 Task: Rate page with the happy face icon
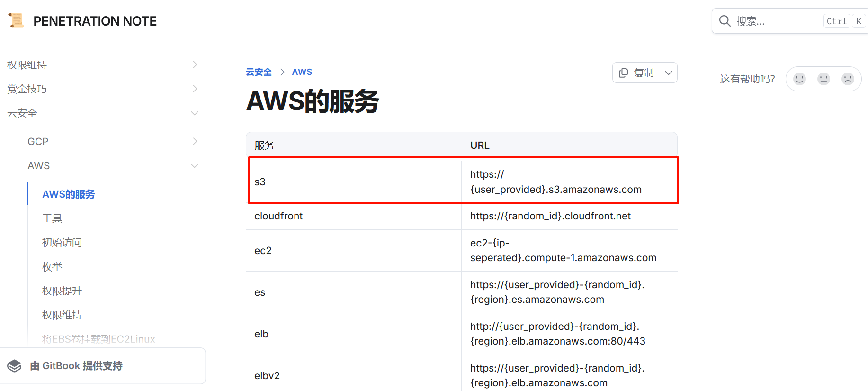click(799, 79)
